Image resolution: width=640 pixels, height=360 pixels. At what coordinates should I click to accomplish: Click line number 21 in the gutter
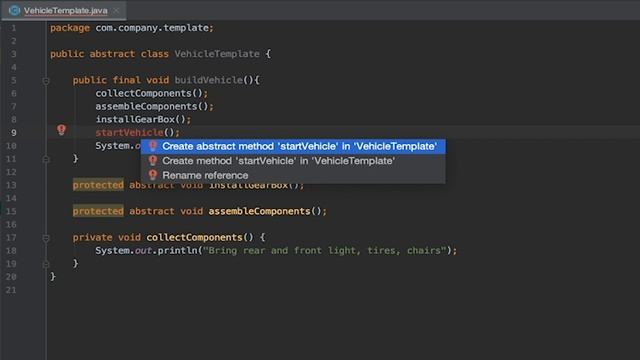tap(11, 290)
